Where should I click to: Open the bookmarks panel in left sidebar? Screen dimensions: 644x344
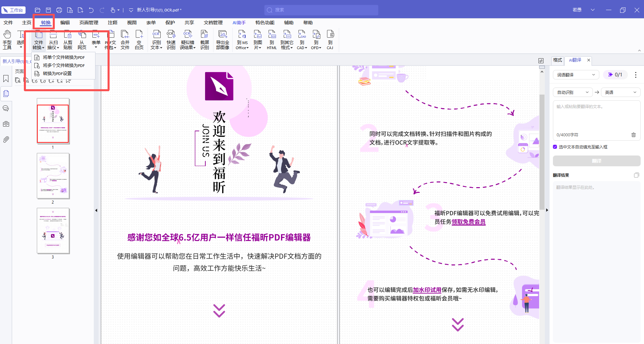6,79
